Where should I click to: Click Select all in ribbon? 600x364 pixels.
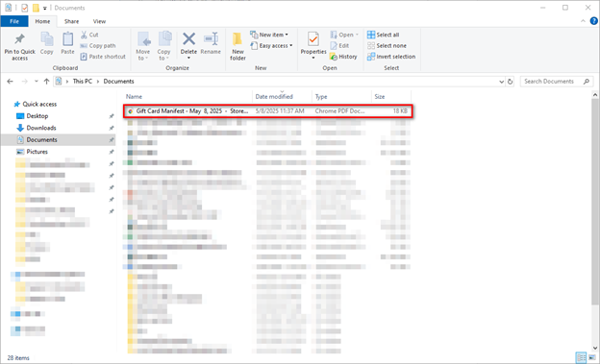tap(383, 35)
